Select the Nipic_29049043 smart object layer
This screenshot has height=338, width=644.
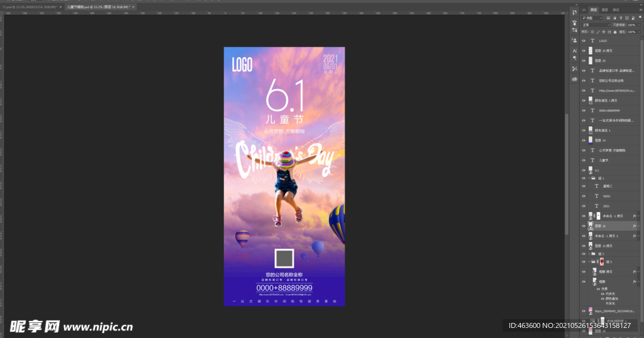click(x=611, y=311)
